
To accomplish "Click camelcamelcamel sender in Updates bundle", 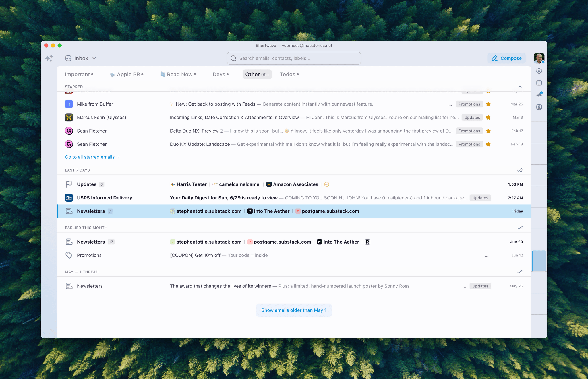I will coord(237,184).
